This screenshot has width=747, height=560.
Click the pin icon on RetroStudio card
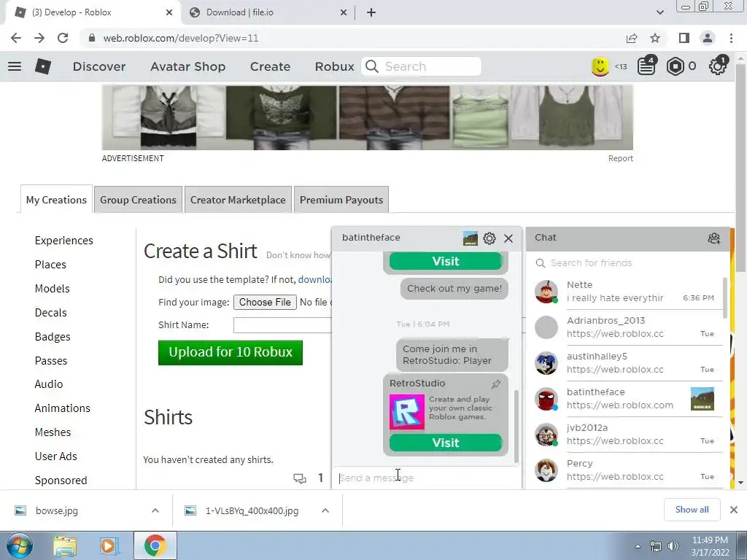coord(496,384)
